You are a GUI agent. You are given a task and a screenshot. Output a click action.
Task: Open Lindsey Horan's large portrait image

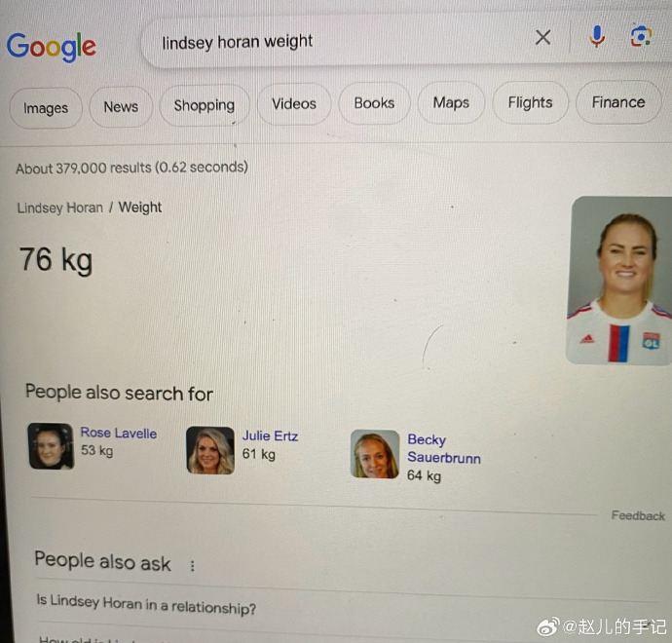619,281
